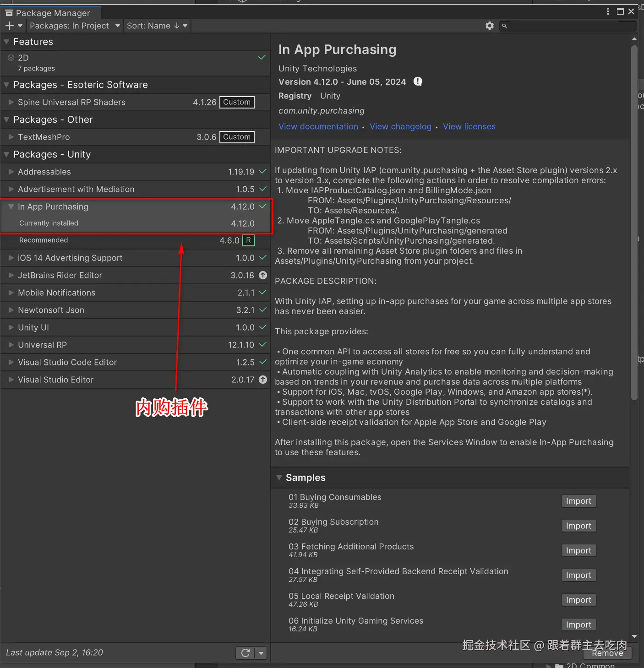Open the Sort: Name dropdown
Image resolution: width=644 pixels, height=668 pixels.
pyautogui.click(x=157, y=26)
